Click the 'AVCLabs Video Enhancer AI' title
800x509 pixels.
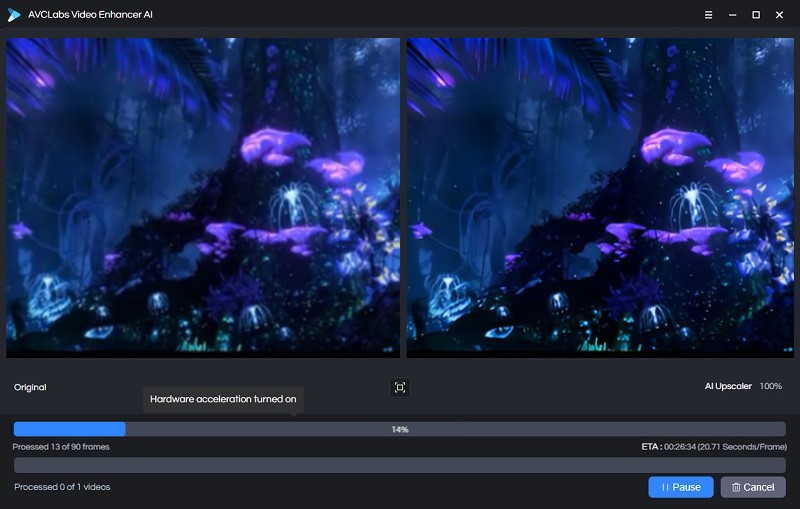coord(90,15)
